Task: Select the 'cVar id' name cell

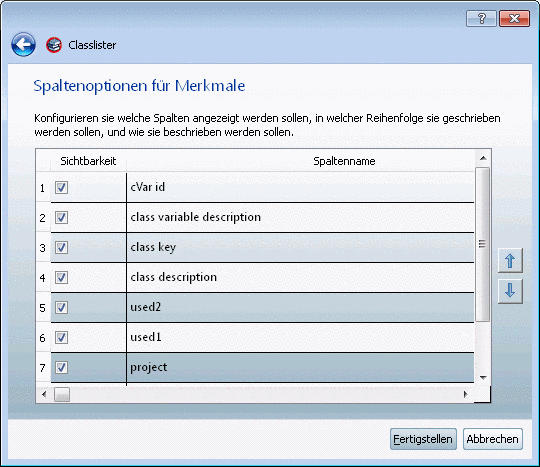Action: click(x=300, y=187)
